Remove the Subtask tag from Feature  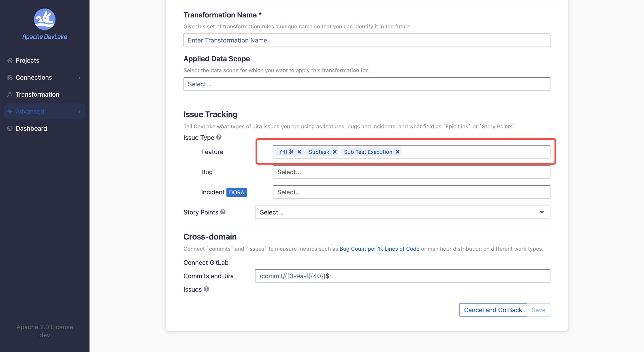[335, 152]
